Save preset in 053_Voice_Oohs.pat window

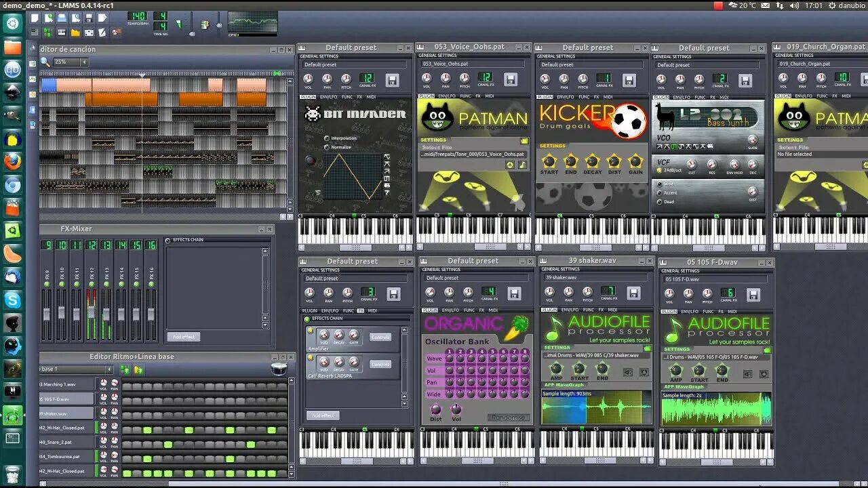pos(511,80)
